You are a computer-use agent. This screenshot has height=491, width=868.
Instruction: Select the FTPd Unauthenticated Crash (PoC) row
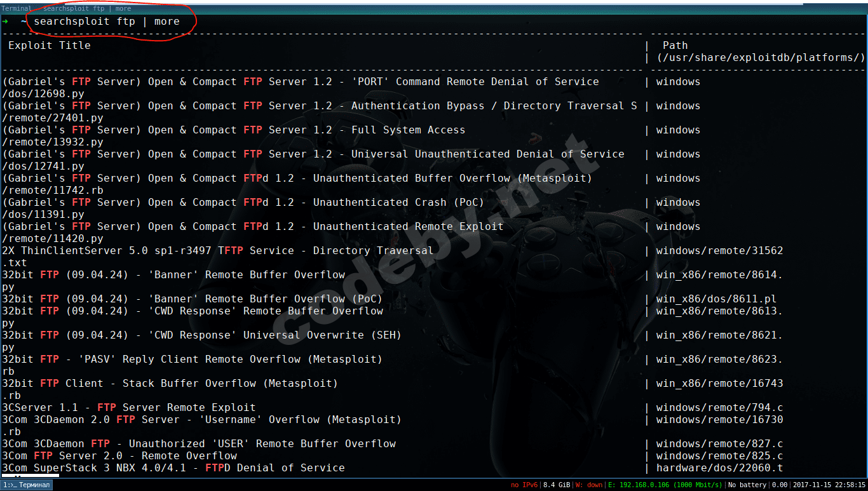coord(243,203)
